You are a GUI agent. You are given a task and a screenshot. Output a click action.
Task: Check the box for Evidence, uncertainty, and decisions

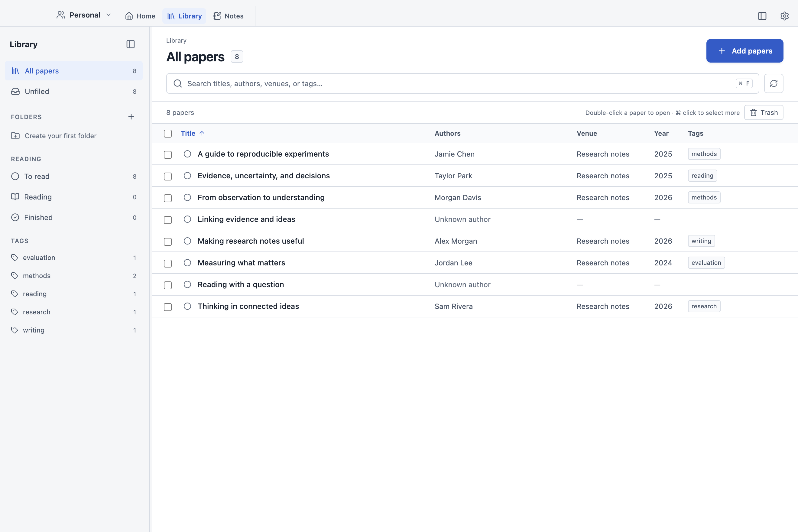[x=167, y=176]
